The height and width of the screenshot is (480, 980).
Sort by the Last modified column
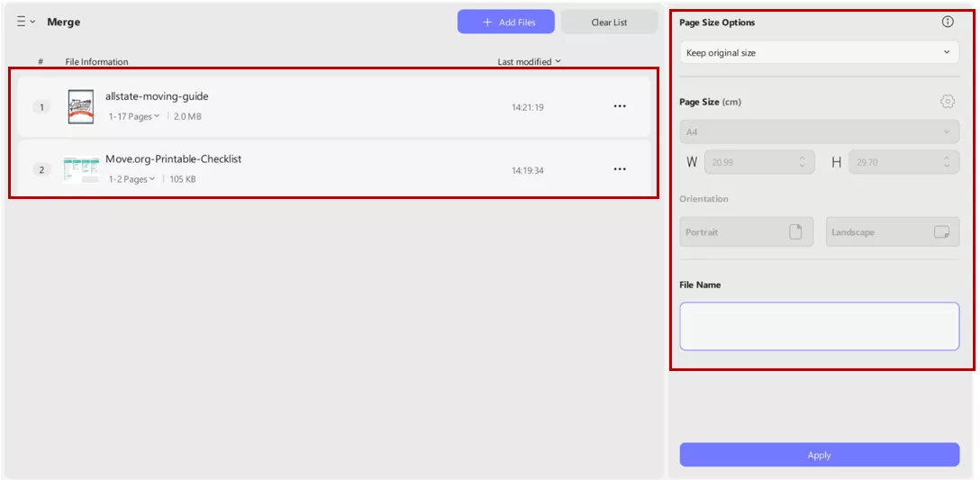(529, 61)
